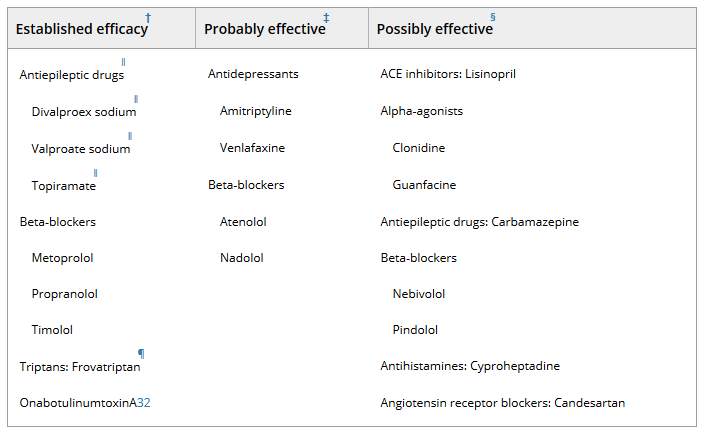
Task: Click the double-dagger footnote beside Probably effective
Action: tap(326, 18)
